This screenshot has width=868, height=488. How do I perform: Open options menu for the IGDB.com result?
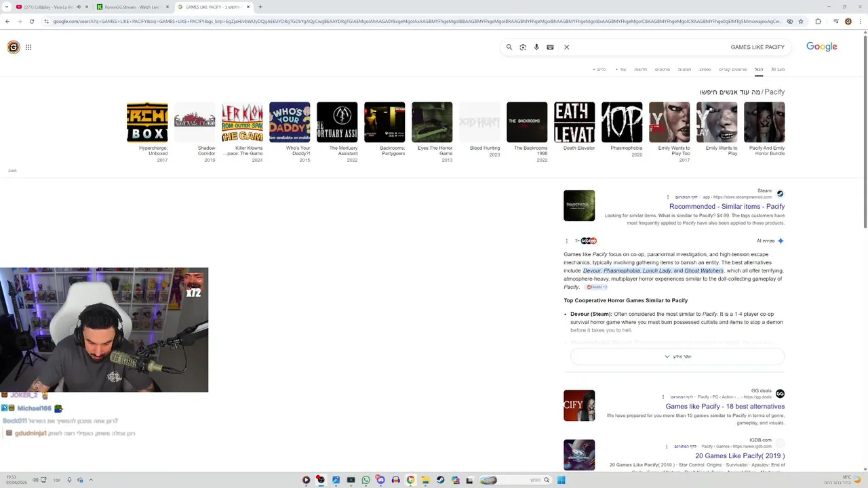(x=667, y=447)
